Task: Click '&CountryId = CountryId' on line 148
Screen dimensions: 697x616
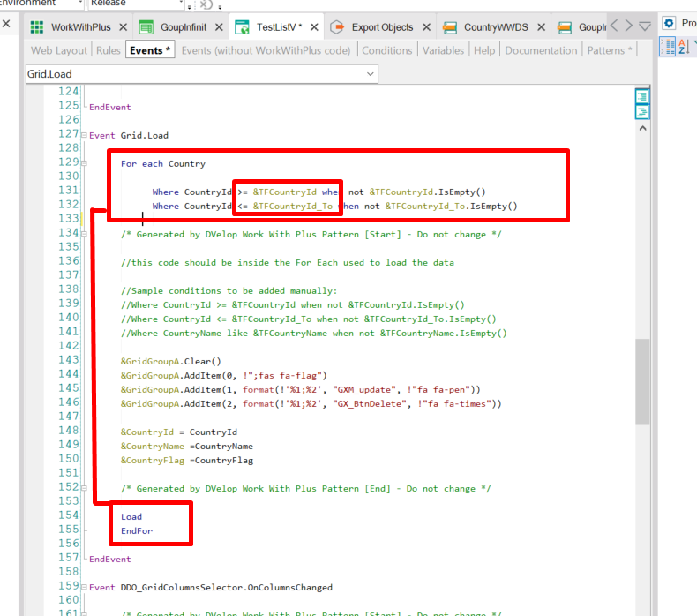Action: click(179, 432)
